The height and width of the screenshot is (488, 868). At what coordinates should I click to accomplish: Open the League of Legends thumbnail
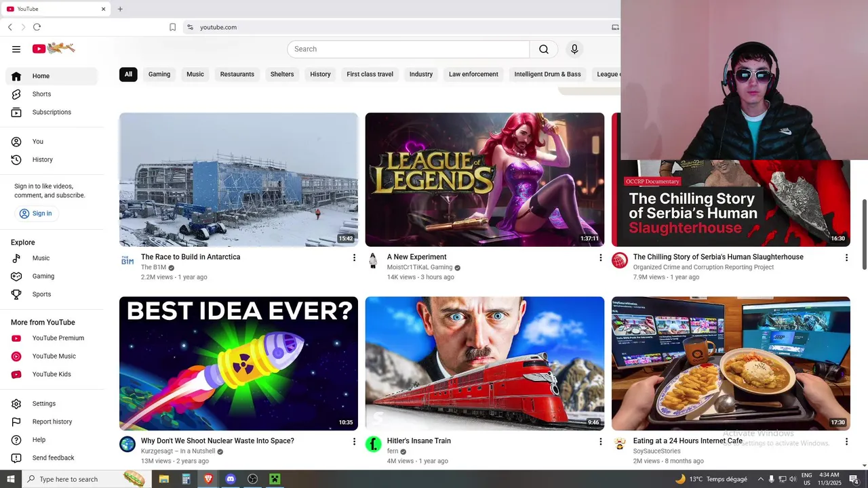click(485, 180)
